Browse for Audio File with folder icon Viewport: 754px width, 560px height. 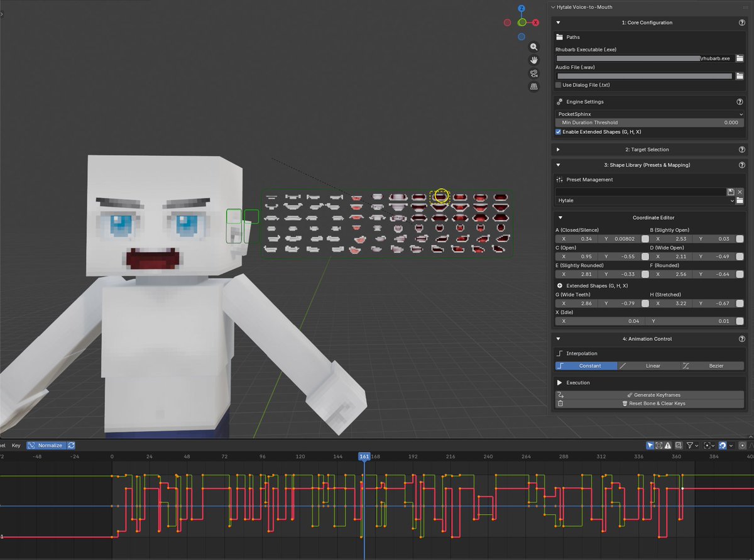click(740, 76)
